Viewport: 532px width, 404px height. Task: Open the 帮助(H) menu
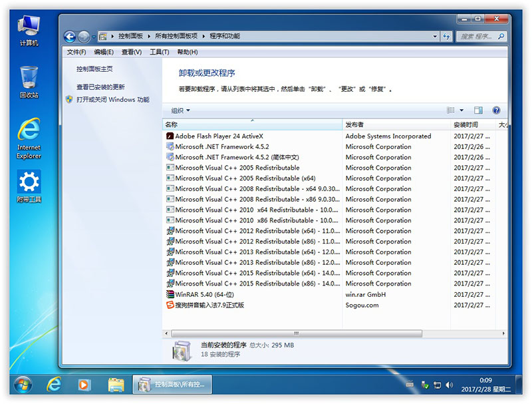click(188, 52)
